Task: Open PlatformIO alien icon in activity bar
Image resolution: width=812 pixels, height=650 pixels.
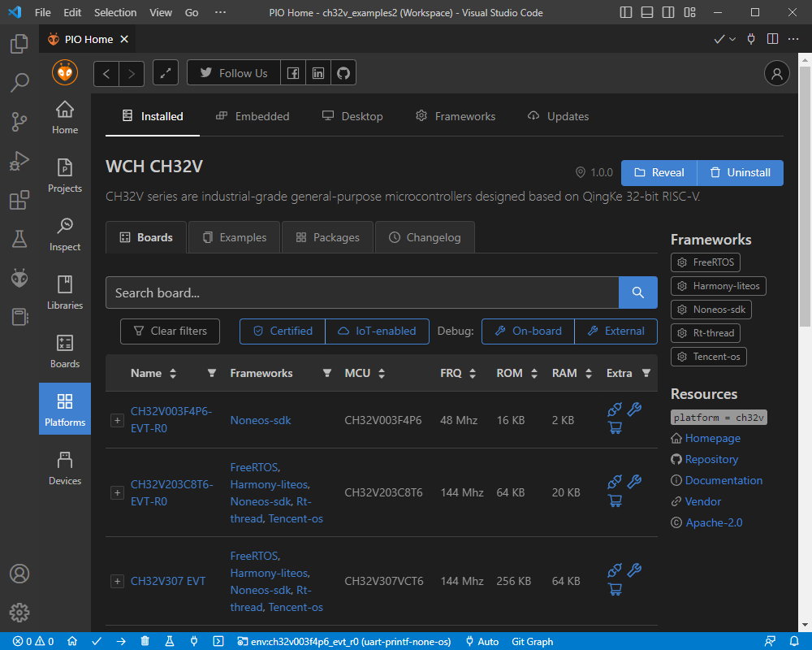Action: (x=19, y=279)
